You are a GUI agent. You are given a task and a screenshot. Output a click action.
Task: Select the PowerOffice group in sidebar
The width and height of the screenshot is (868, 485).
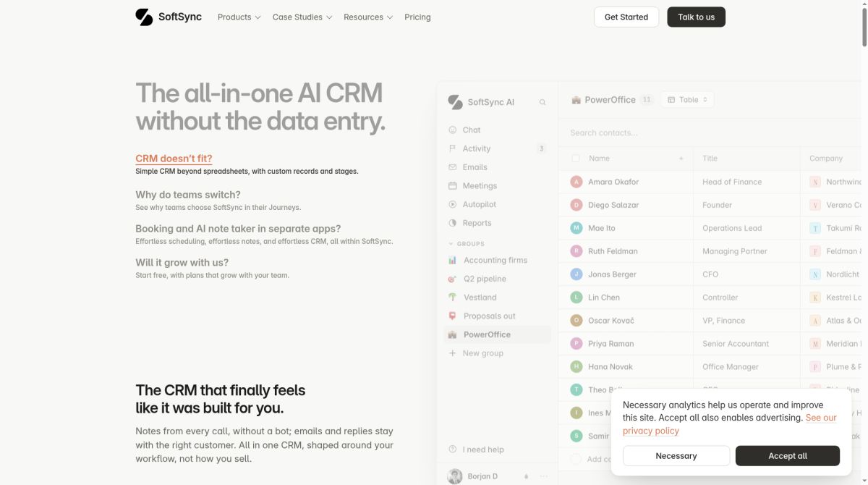[x=498, y=334]
